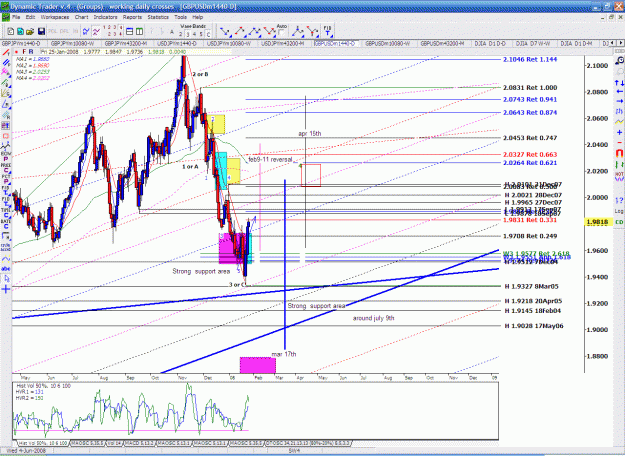This screenshot has height=456, width=625.
Task: Switch to DJIA D1 D-D chart tab
Action: (x=490, y=43)
